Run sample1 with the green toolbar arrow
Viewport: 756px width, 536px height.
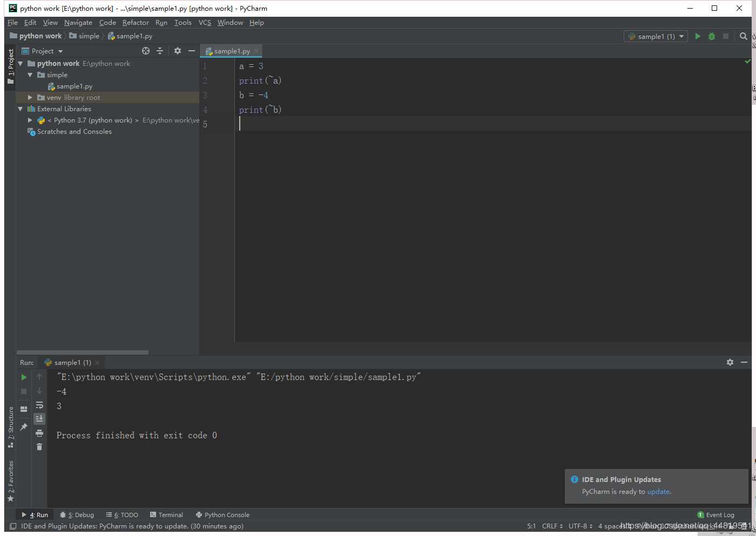click(x=698, y=36)
